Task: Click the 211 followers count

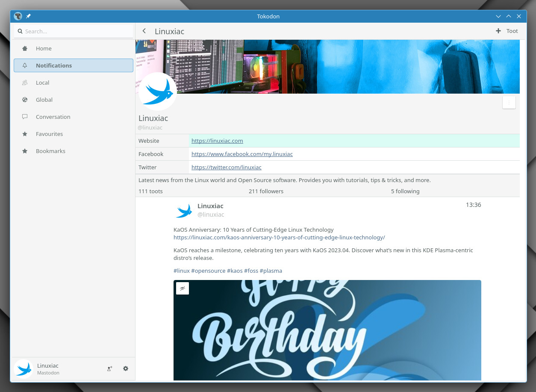Action: (266, 191)
